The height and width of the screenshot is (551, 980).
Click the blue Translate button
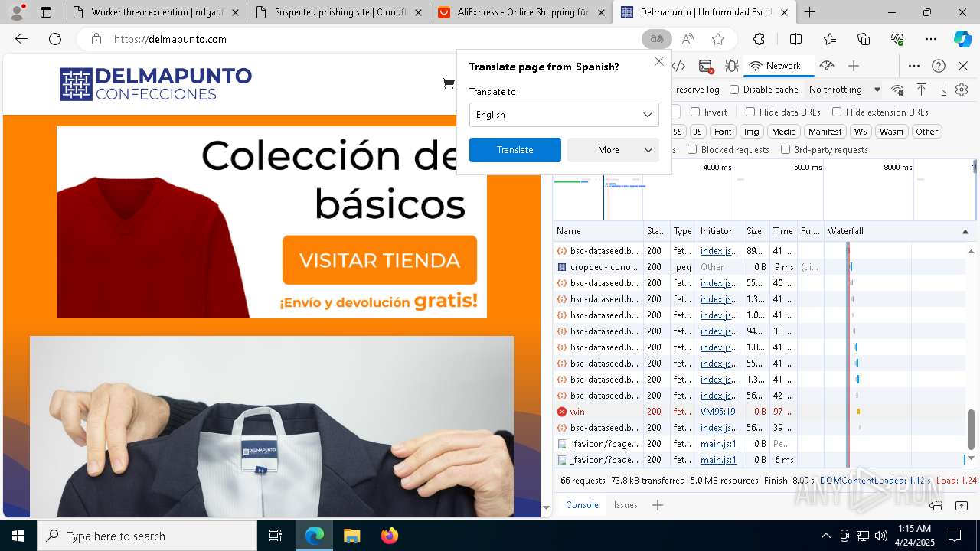[515, 150]
